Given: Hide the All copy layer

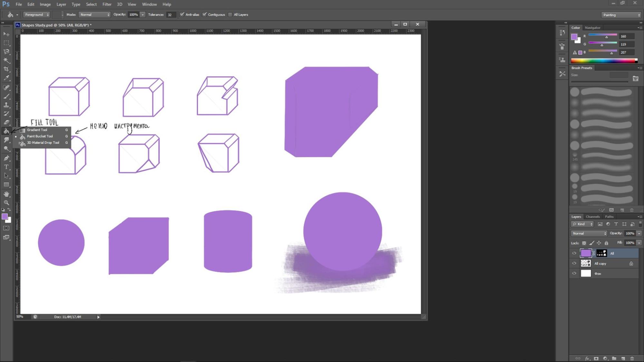Looking at the screenshot, I should [574, 263].
